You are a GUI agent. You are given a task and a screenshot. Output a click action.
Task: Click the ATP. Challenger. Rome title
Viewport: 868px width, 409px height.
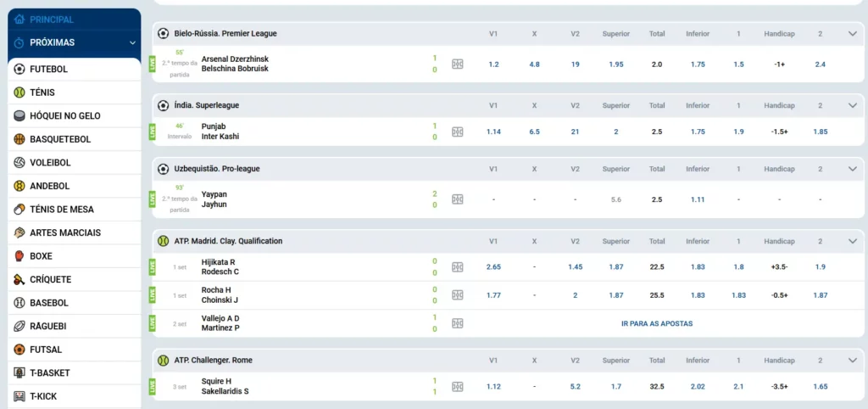click(213, 361)
